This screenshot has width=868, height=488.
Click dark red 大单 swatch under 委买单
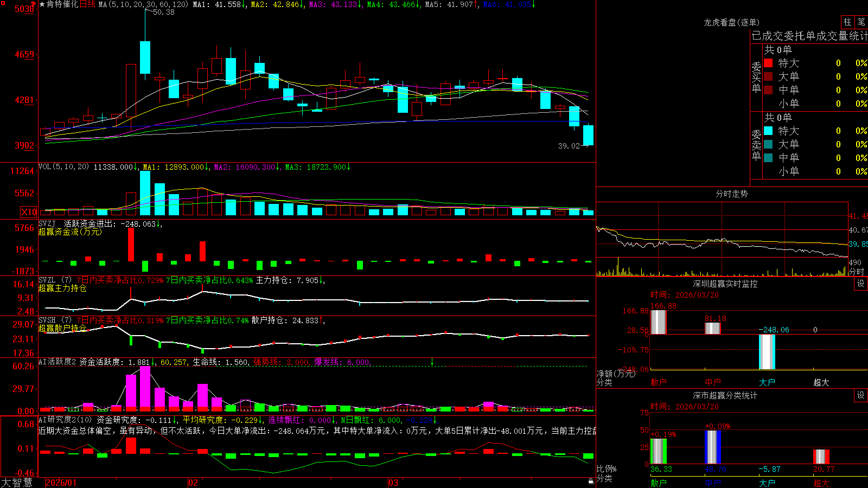[x=768, y=76]
